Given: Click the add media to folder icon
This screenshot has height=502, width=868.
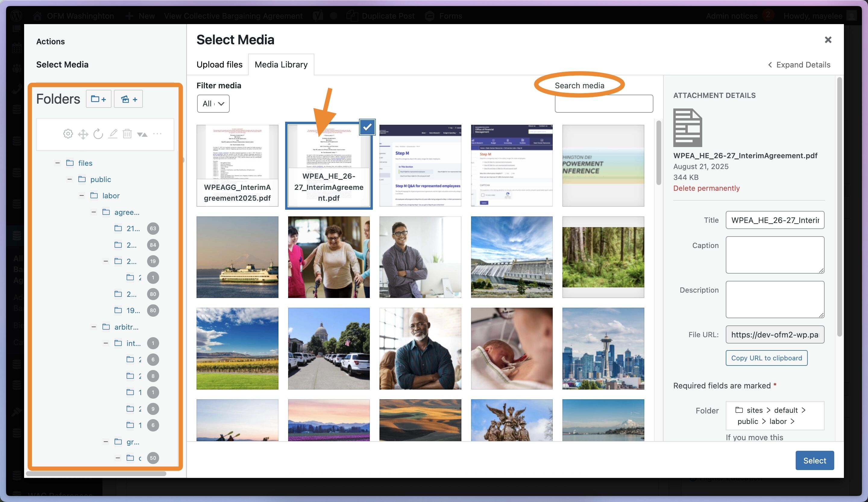Looking at the screenshot, I should tap(128, 99).
